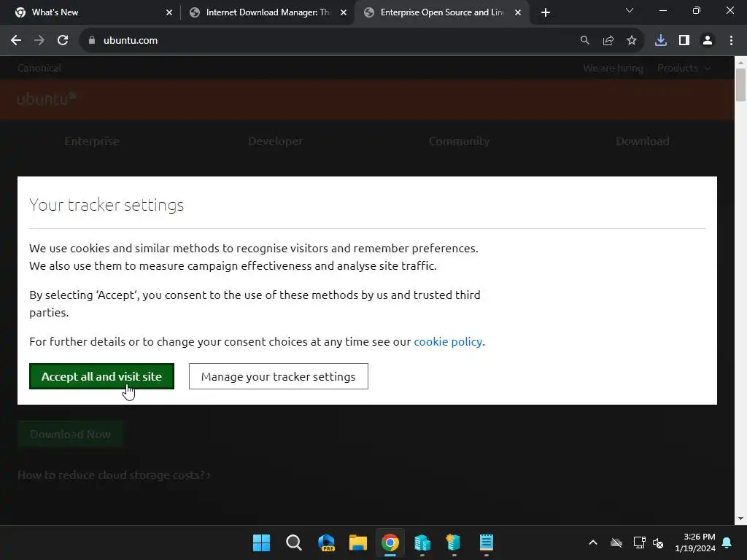Click the cloud sync tray icon
The image size is (747, 560).
click(616, 542)
